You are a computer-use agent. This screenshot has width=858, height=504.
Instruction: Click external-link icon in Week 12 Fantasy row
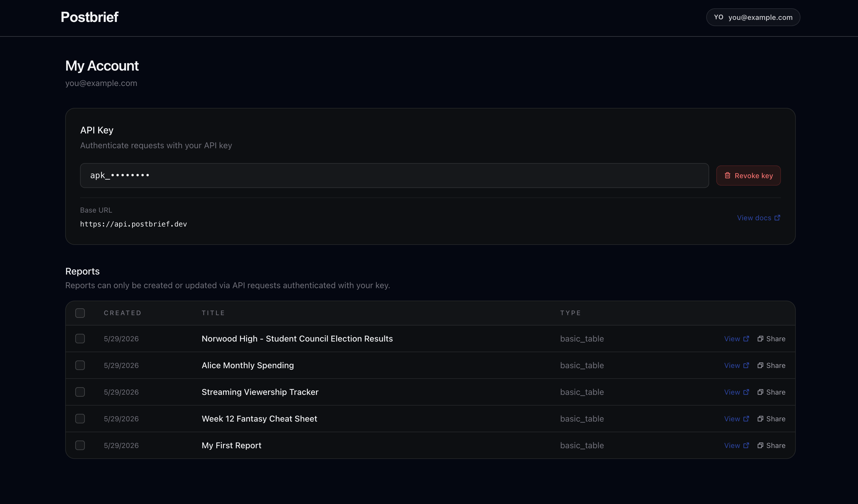pyautogui.click(x=746, y=419)
